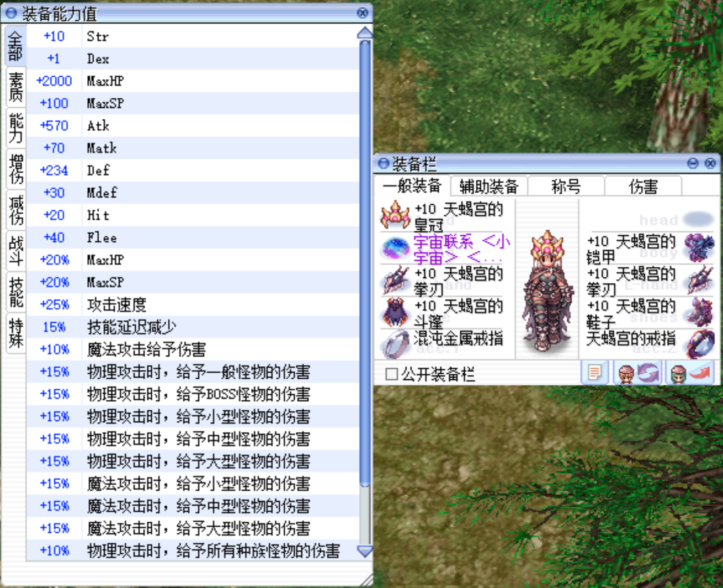Click the swap equipment character icon

click(x=637, y=373)
